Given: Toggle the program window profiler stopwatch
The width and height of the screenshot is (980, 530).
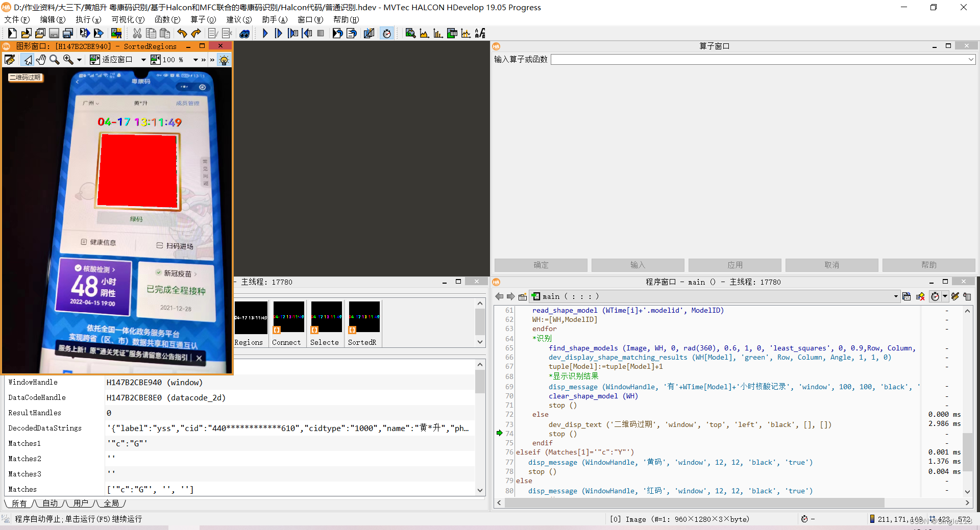Looking at the screenshot, I should [935, 296].
